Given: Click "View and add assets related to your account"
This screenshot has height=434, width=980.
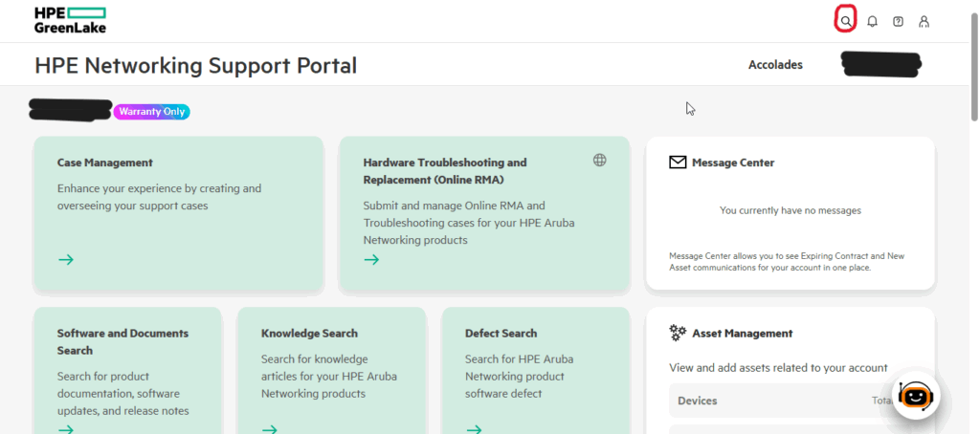Looking at the screenshot, I should coord(778,368).
